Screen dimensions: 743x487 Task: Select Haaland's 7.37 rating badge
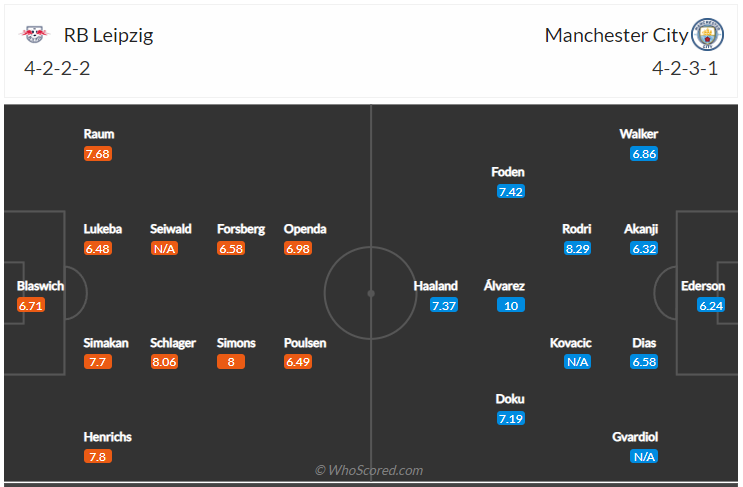444,306
